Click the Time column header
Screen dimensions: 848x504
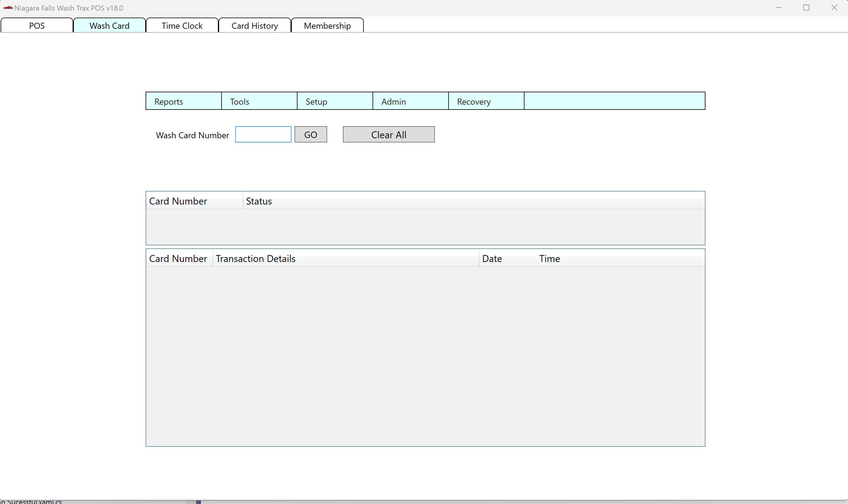pyautogui.click(x=548, y=258)
